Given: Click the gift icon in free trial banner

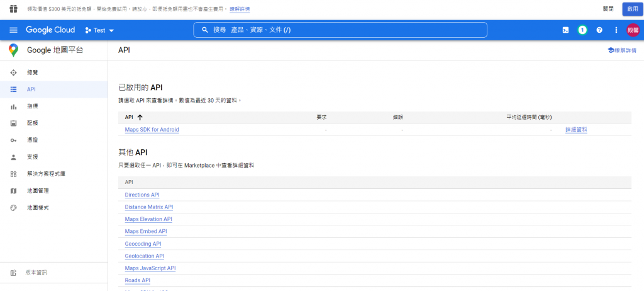Looking at the screenshot, I should point(14,9).
